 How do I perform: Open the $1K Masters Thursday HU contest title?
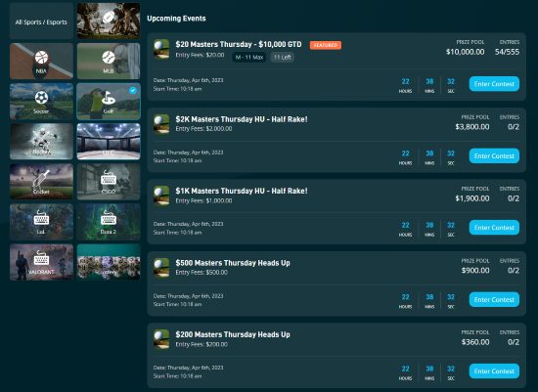[x=242, y=191]
